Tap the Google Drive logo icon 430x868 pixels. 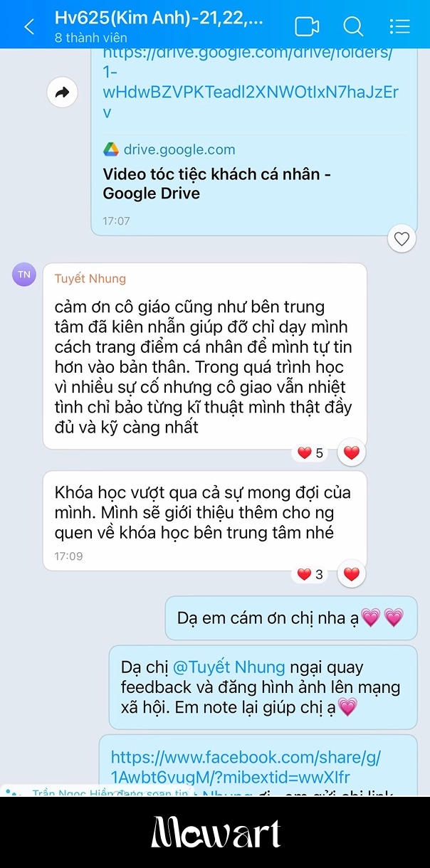tap(111, 149)
